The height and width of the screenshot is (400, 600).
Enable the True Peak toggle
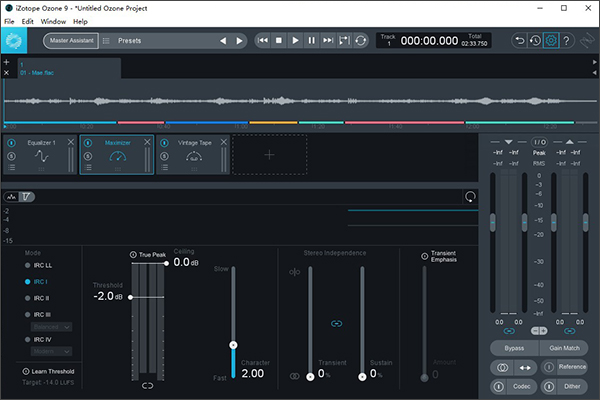(x=134, y=256)
